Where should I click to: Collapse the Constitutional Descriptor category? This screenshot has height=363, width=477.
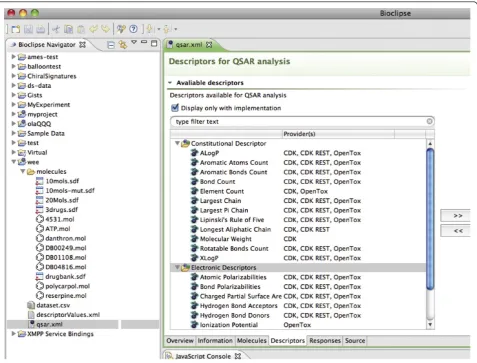[x=177, y=143]
